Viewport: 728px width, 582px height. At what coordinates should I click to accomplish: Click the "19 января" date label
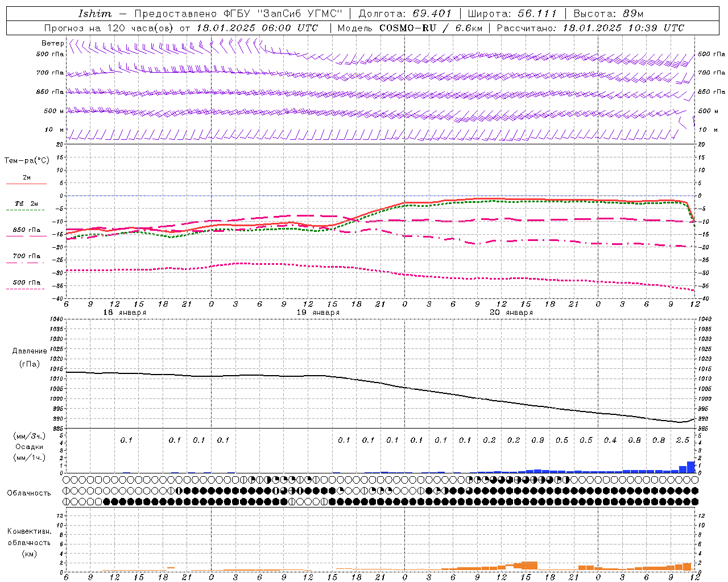coord(318,313)
